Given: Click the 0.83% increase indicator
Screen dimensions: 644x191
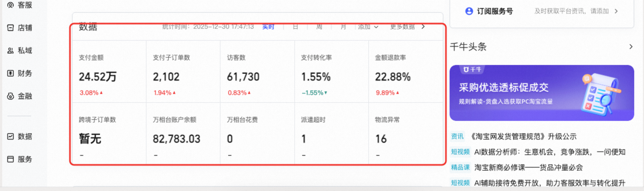Looking at the screenshot, I should coord(239,93).
